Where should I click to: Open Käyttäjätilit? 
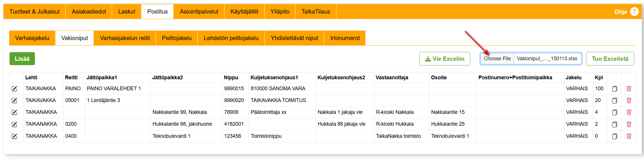pos(244,12)
